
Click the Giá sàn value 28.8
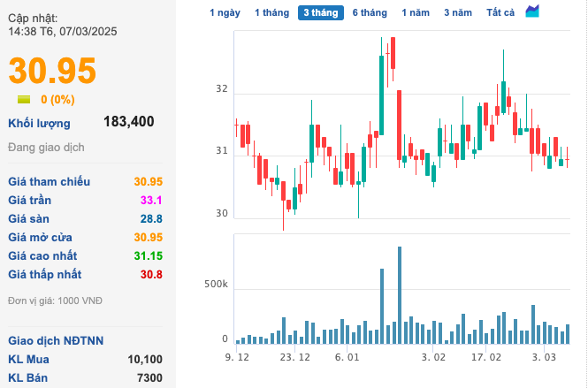151,218
